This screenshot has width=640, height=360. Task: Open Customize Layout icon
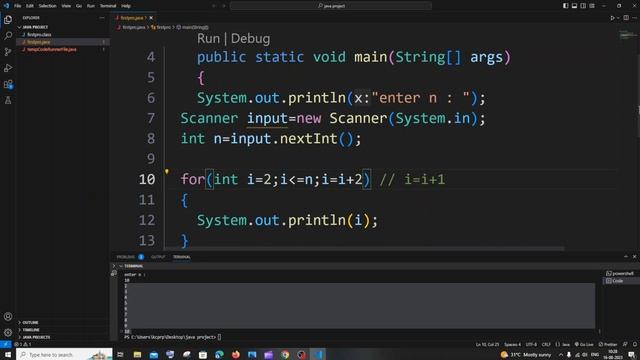tap(592, 6)
